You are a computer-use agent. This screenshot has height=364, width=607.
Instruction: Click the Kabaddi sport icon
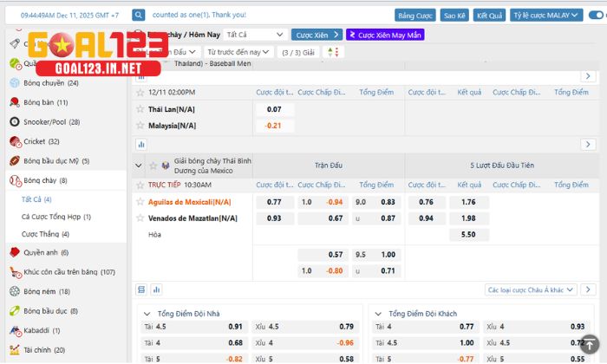click(15, 330)
